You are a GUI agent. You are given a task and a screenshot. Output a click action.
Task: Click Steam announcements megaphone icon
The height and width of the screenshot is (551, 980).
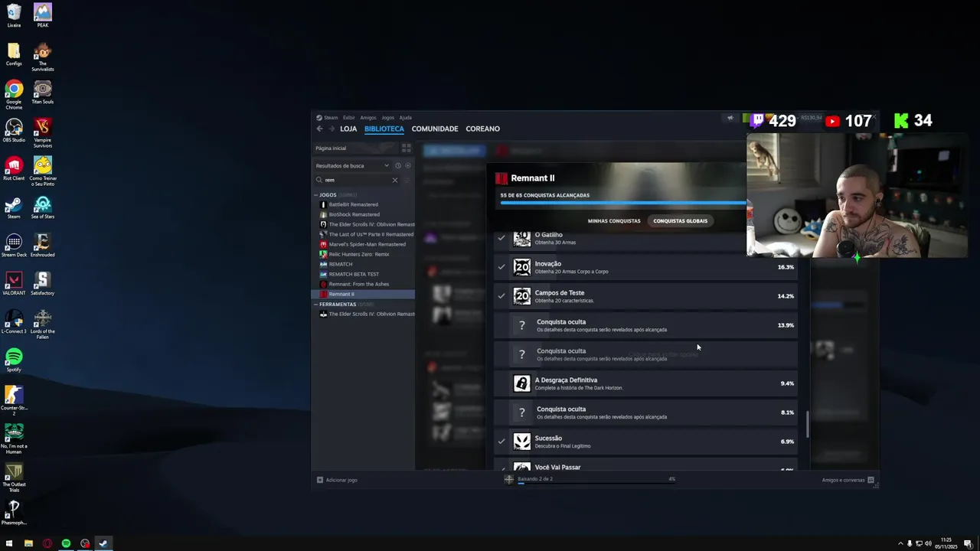click(x=730, y=118)
